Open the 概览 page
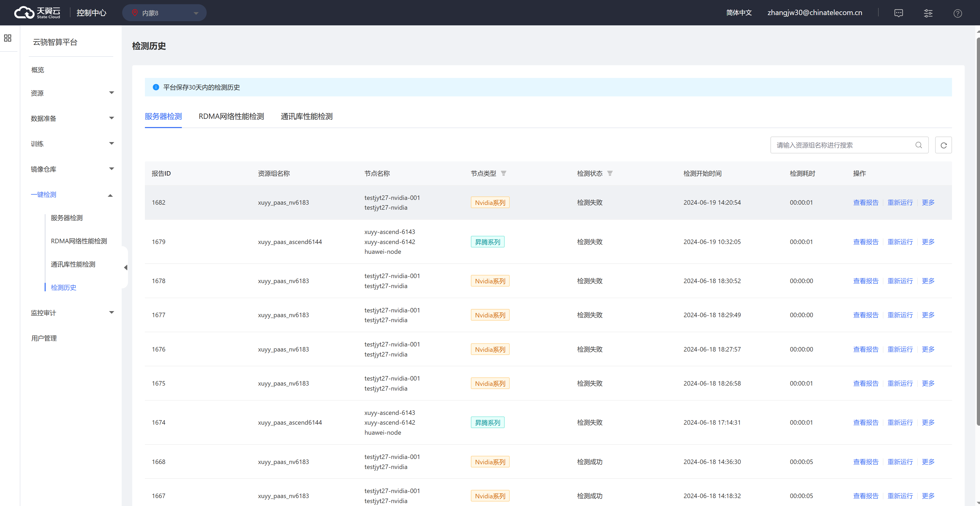Viewport: 980px width, 506px height. tap(38, 70)
